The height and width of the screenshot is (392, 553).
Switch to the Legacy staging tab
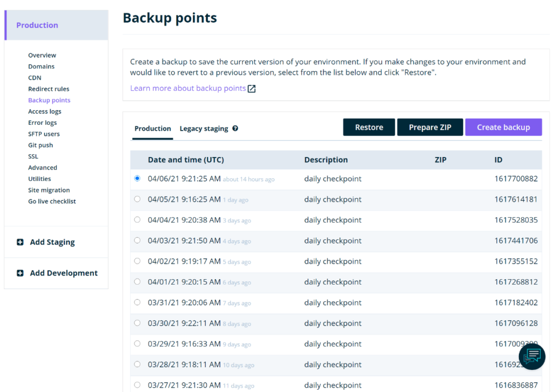coord(204,129)
